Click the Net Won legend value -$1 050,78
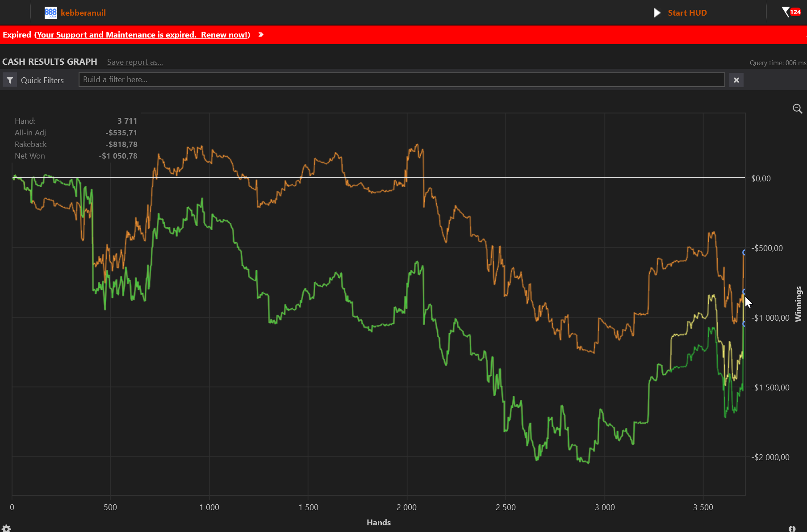The width and height of the screenshot is (807, 532). [118, 156]
